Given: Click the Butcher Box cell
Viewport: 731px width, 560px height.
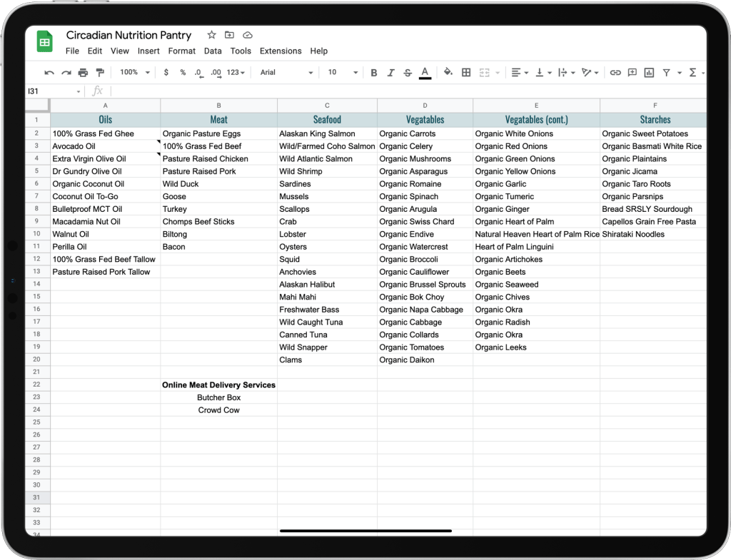Looking at the screenshot, I should click(218, 398).
